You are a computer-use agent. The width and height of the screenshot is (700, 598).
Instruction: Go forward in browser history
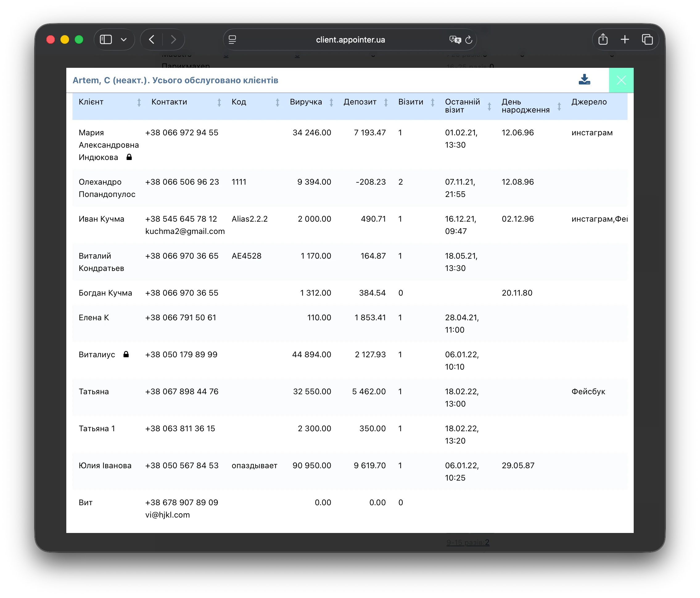coord(174,39)
